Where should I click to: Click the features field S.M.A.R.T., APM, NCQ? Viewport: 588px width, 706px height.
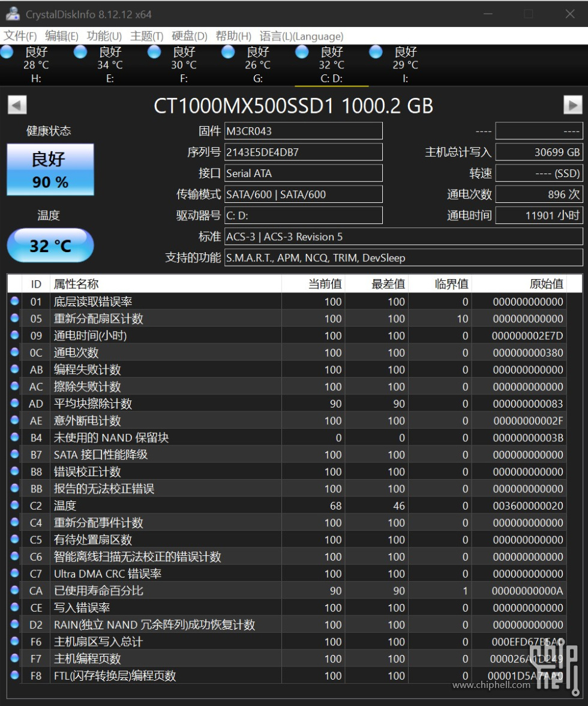click(x=404, y=258)
